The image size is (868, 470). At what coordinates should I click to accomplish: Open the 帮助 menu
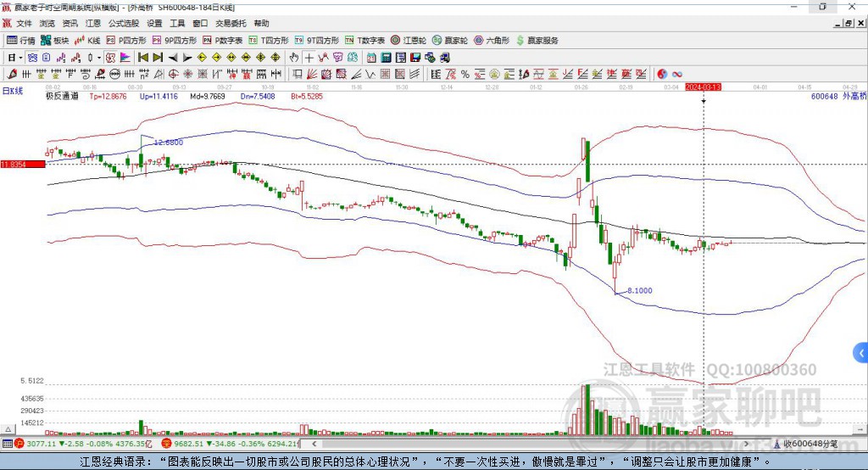pyautogui.click(x=261, y=23)
